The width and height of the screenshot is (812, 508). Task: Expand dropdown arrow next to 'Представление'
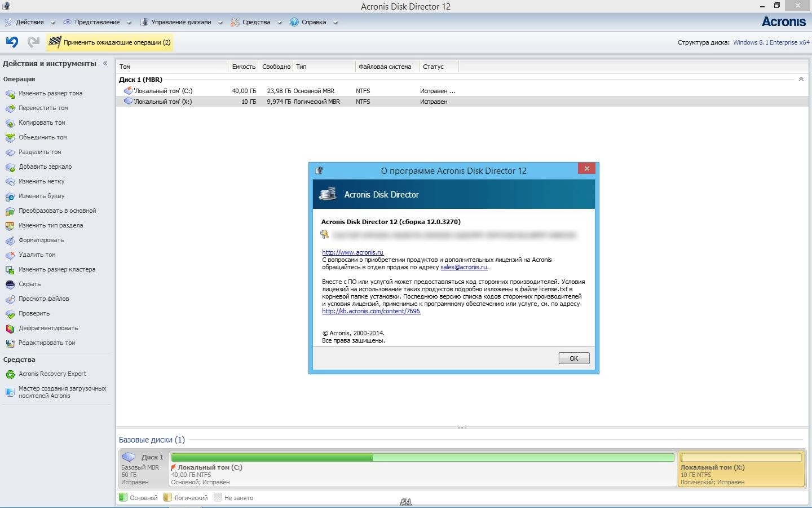(x=129, y=23)
